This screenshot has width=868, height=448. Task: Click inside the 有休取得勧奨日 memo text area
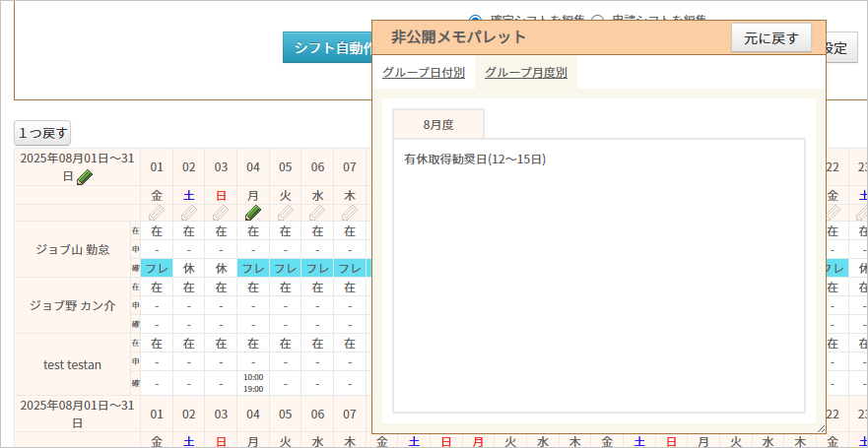tap(598, 276)
